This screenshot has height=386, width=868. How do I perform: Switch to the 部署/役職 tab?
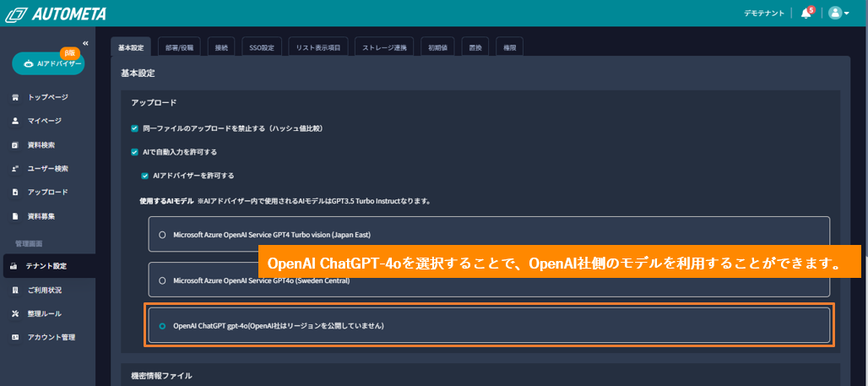click(179, 47)
